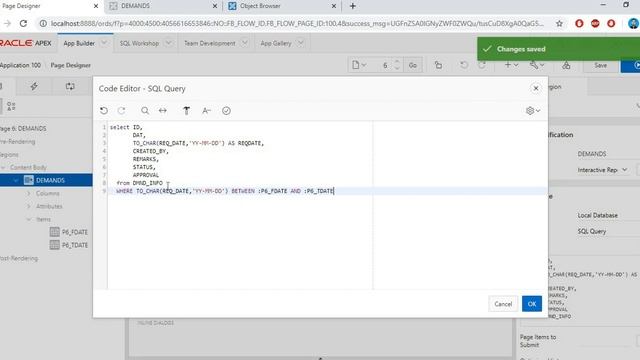The width and height of the screenshot is (640, 360).
Task: Click the blue Run page button
Action: point(631,65)
